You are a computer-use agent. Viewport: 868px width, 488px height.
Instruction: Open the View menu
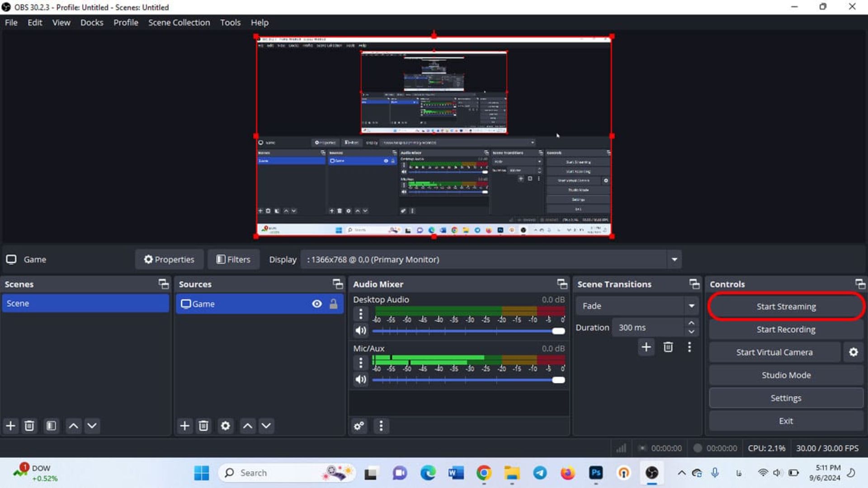pos(61,22)
